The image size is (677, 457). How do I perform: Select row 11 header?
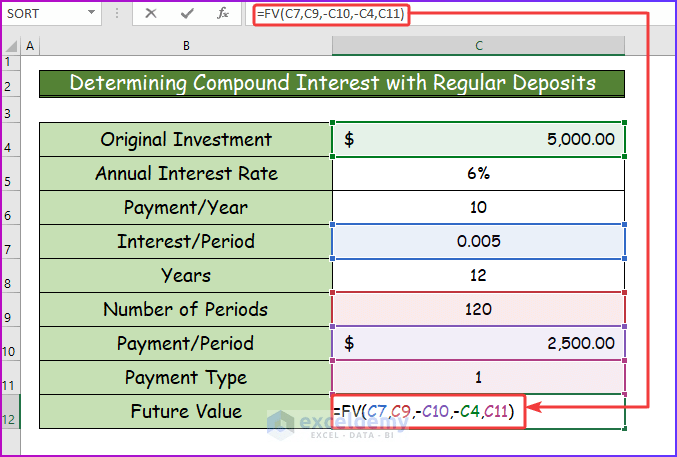coord(11,378)
